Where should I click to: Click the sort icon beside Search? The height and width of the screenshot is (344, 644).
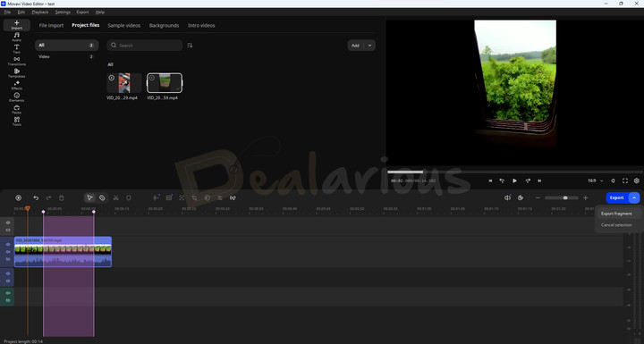[x=190, y=46]
